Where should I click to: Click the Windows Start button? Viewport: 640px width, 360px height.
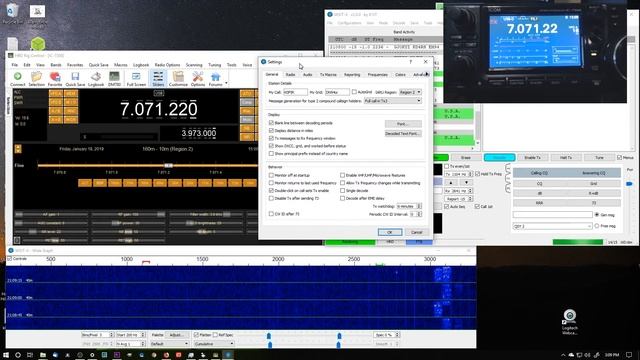tap(6, 355)
